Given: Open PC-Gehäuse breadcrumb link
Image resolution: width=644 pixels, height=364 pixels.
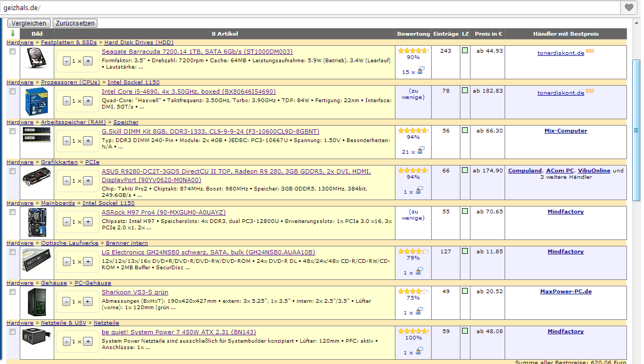Looking at the screenshot, I should [x=93, y=283].
